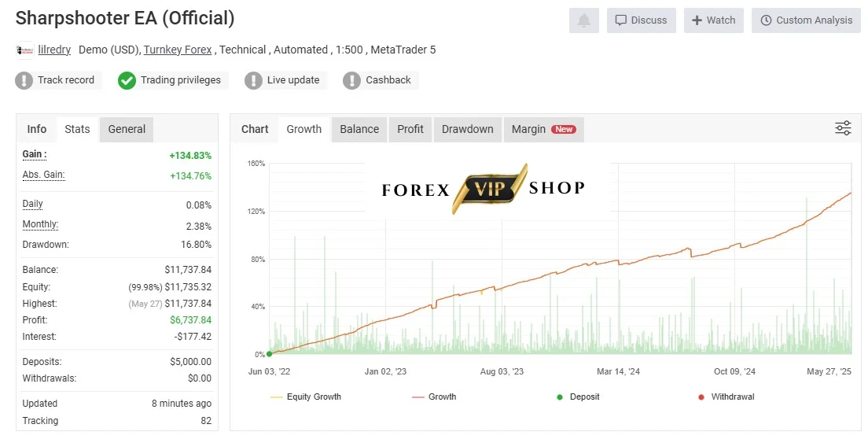
Task: Switch to Drawdown chart tab
Action: [x=467, y=129]
